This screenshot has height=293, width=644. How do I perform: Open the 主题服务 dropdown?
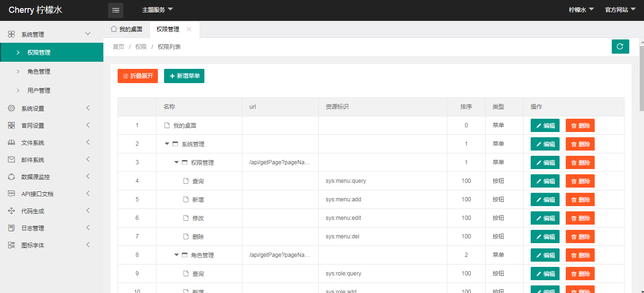pos(157,9)
